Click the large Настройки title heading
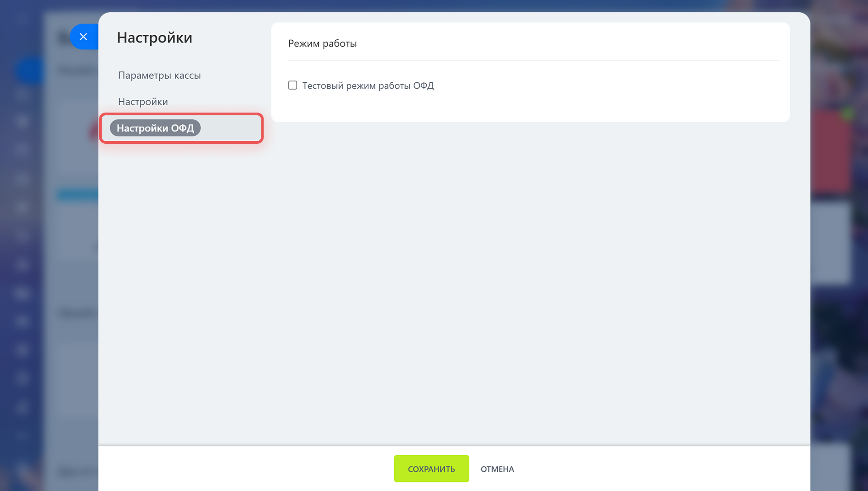Viewport: 868px width, 491px height. pyautogui.click(x=154, y=38)
